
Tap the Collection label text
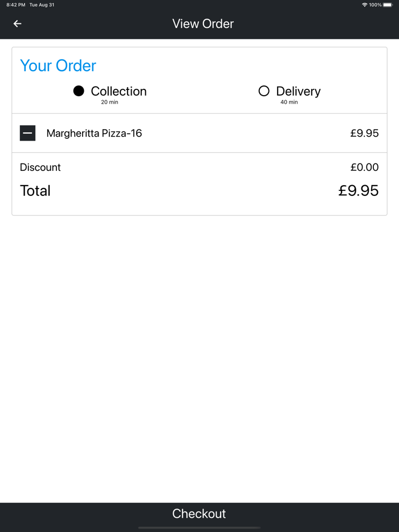coord(119,91)
